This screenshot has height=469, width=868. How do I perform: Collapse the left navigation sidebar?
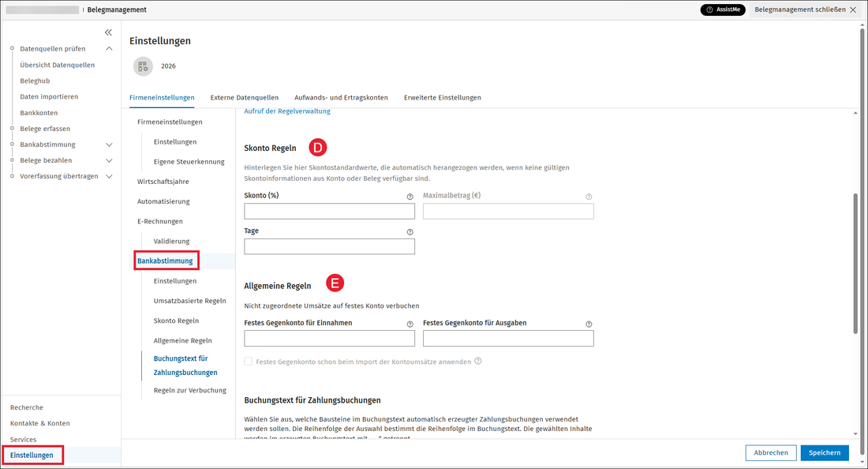[x=109, y=32]
